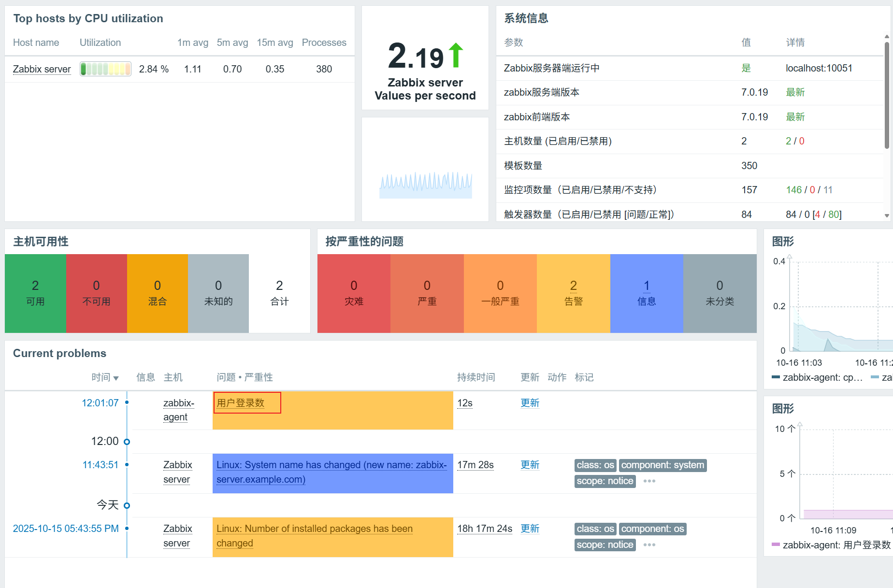Update the installed packages problem
This screenshot has width=893, height=588.
tap(530, 529)
